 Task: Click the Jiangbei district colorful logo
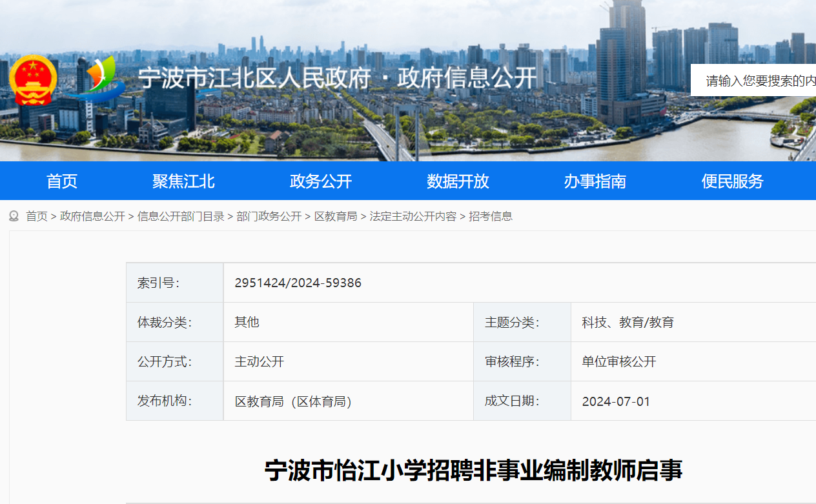click(x=97, y=80)
